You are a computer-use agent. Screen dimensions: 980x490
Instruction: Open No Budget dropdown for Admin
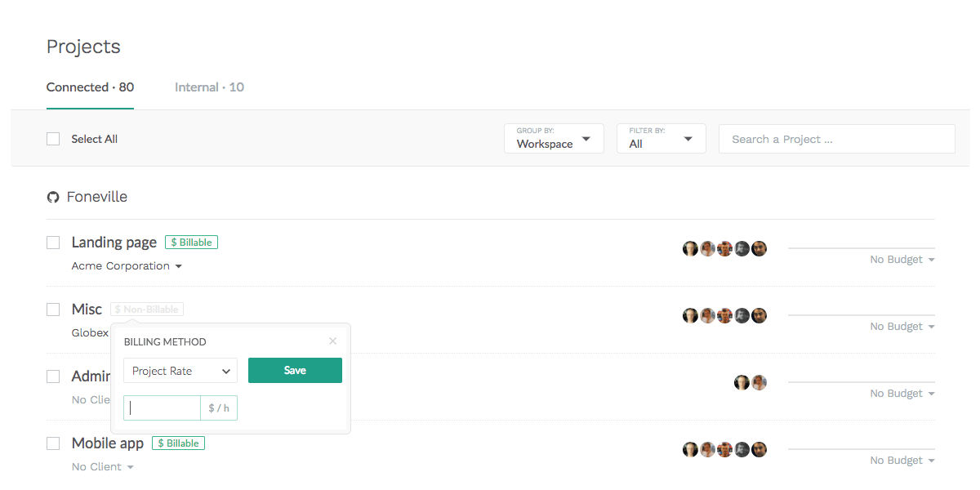pos(902,394)
